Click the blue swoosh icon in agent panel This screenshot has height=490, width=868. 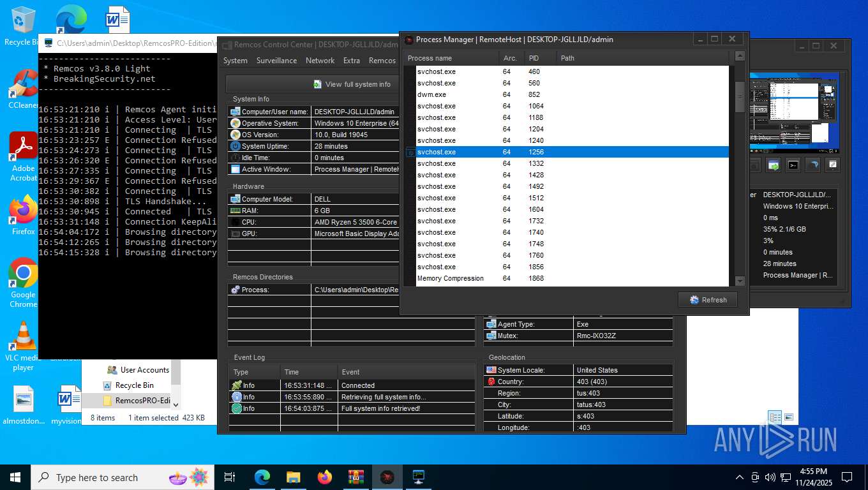click(812, 165)
